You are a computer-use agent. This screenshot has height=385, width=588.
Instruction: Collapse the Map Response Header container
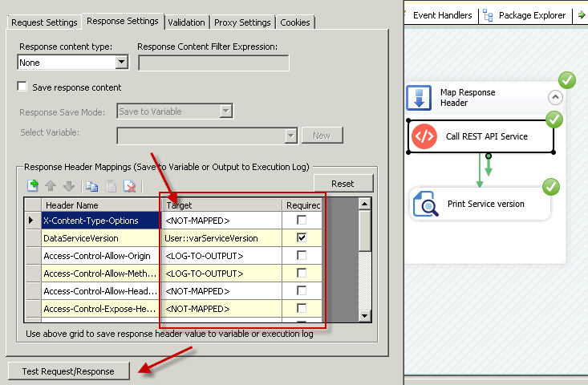pos(555,98)
